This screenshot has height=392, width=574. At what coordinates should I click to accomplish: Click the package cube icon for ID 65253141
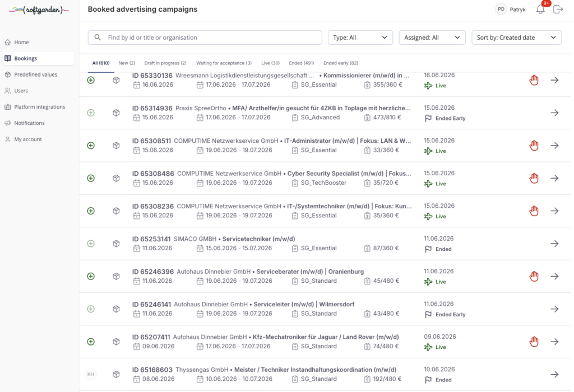point(116,244)
